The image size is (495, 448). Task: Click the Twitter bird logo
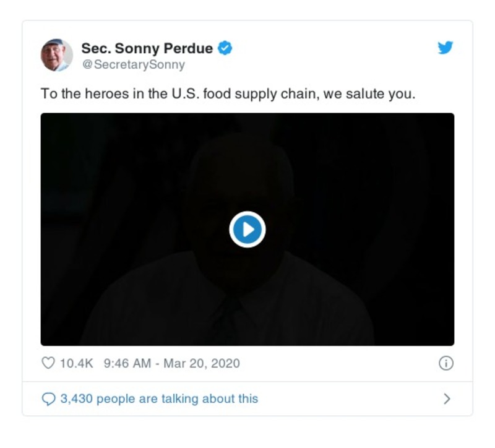pos(445,48)
